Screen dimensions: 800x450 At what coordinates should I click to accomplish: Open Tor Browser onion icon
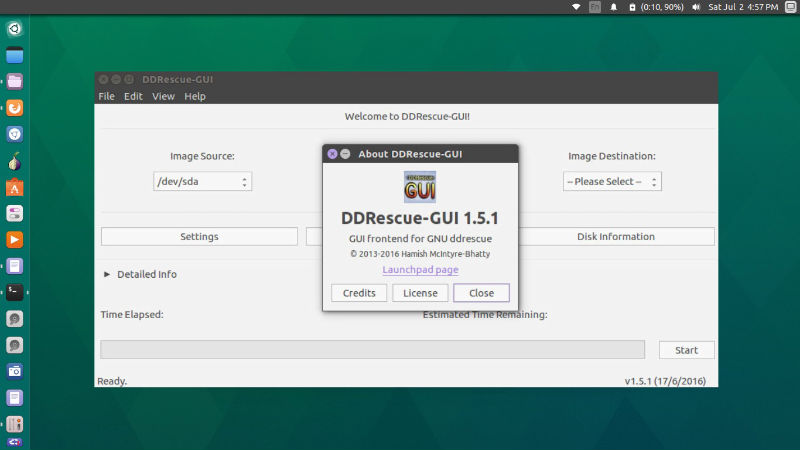(14, 161)
